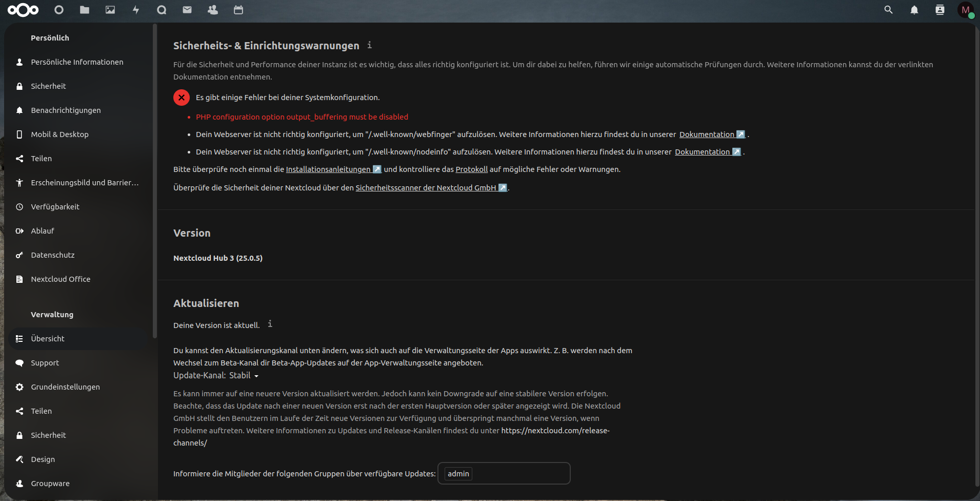Open Teilen under Verwaltung

(78, 411)
